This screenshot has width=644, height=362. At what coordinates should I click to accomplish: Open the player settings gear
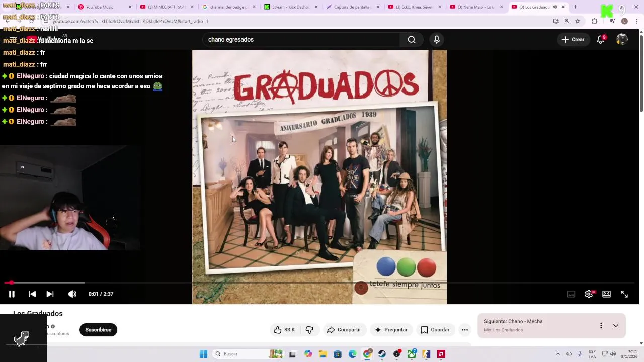[x=589, y=294]
